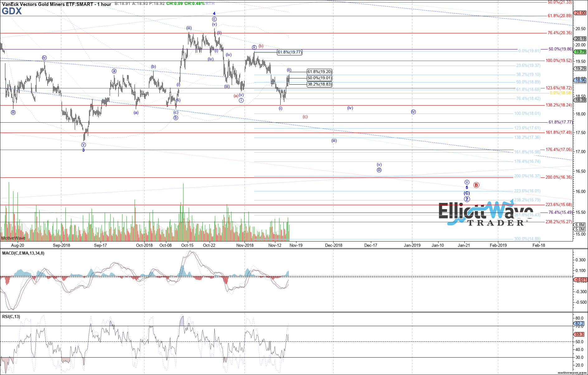Click the 19.29 price axis marker
The image size is (588, 375).
581,68
